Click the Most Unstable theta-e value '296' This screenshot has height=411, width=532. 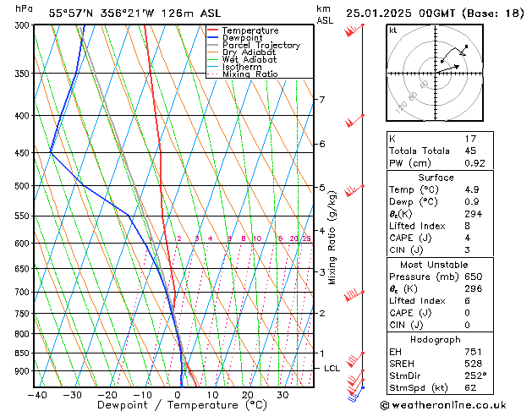coord(474,288)
